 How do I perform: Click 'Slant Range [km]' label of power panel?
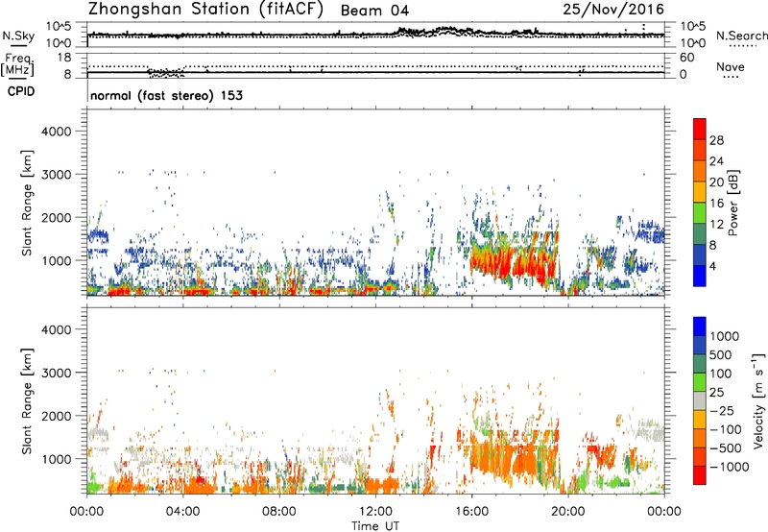point(27,203)
